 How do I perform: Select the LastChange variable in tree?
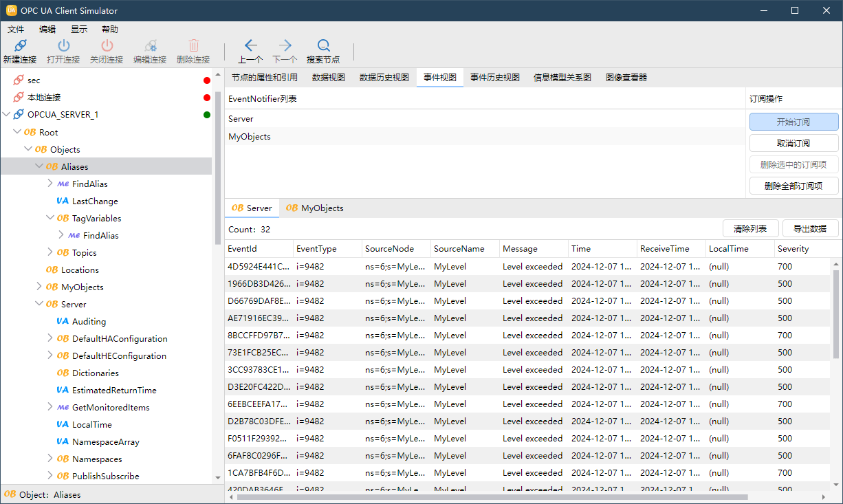click(x=95, y=201)
